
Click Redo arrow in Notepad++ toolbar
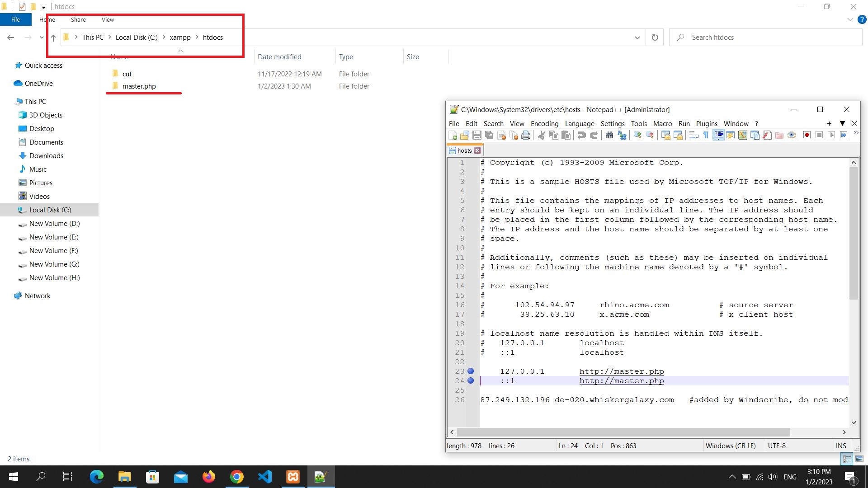pyautogui.click(x=594, y=135)
